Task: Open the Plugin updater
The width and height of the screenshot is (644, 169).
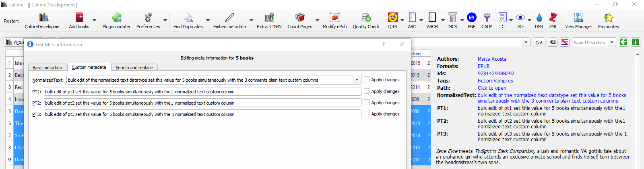Action: pos(116,18)
